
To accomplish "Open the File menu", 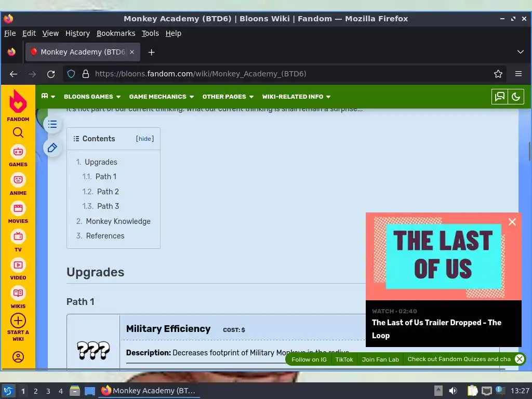I will tap(10, 33).
